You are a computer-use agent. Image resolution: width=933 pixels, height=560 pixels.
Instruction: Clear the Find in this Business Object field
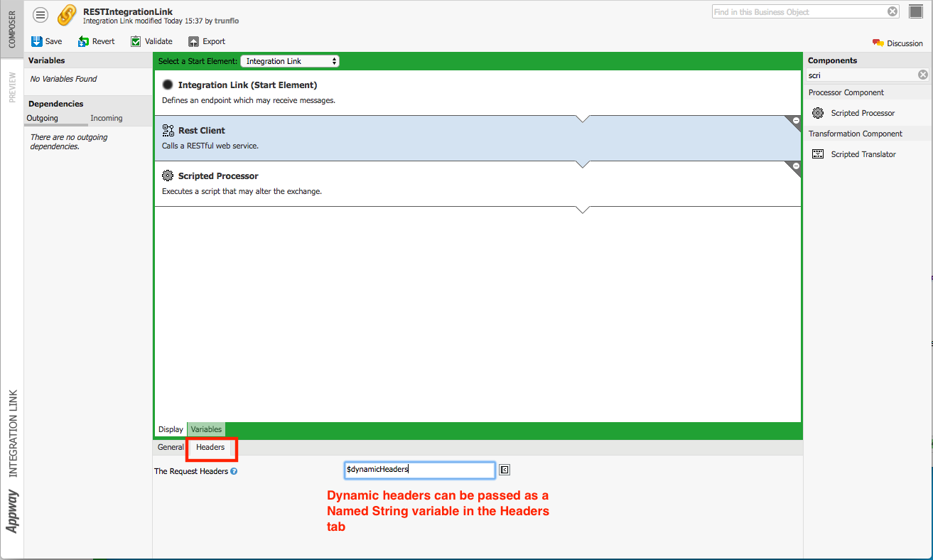[x=892, y=11]
